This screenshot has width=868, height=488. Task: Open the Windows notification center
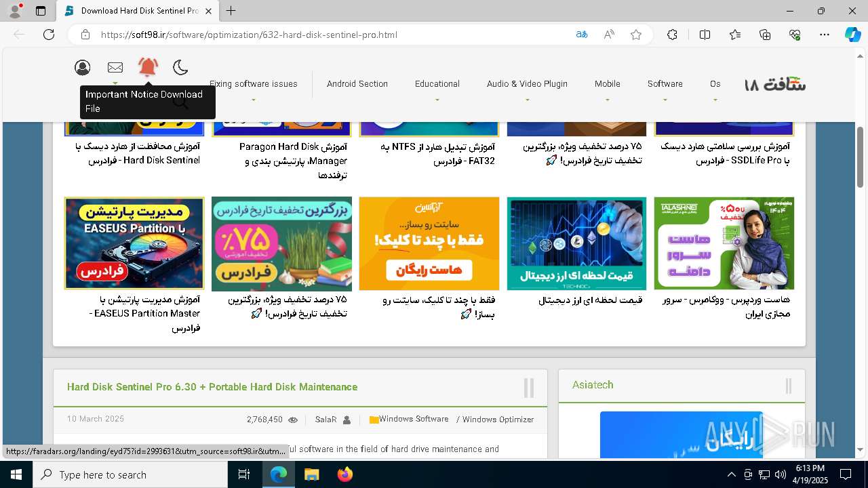tap(846, 474)
